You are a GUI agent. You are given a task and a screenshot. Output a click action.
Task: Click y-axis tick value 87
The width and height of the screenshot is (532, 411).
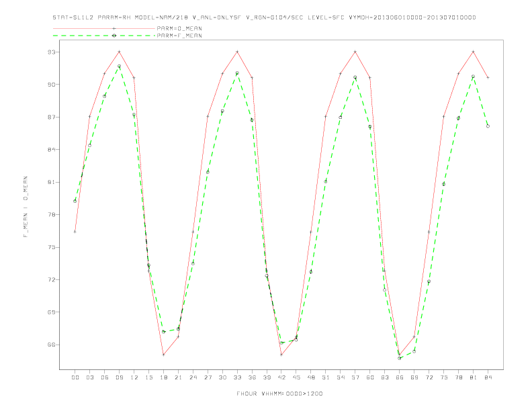click(51, 117)
